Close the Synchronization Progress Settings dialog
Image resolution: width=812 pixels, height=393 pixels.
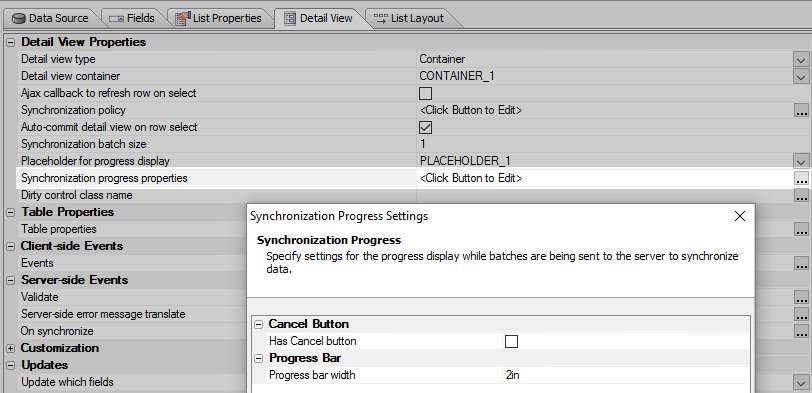(x=740, y=216)
